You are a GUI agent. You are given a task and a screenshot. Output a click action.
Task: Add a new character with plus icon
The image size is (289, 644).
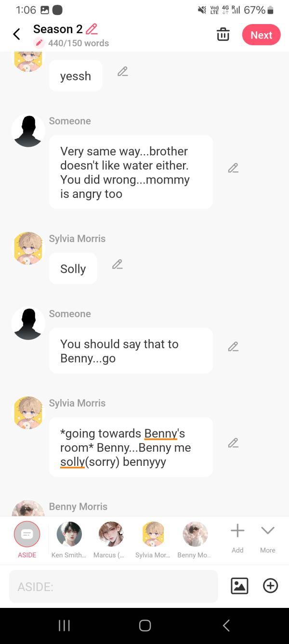[x=237, y=531]
